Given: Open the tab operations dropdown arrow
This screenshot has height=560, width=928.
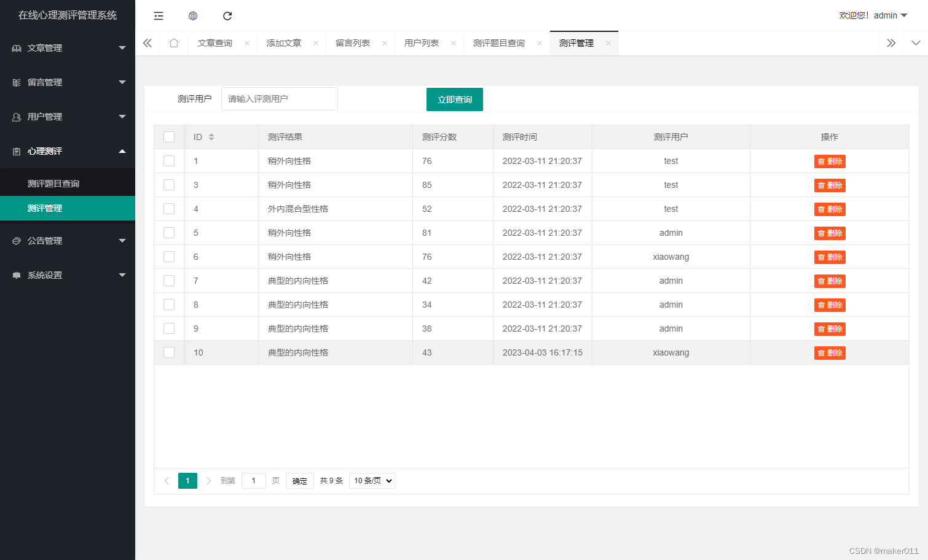Looking at the screenshot, I should [x=916, y=43].
